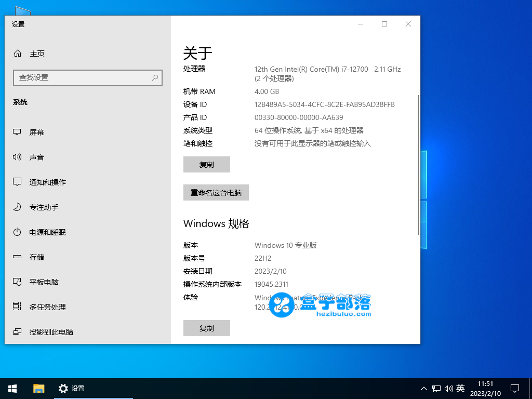This screenshot has height=399, width=532.
Task: Close the 设置 window
Action: point(408,24)
